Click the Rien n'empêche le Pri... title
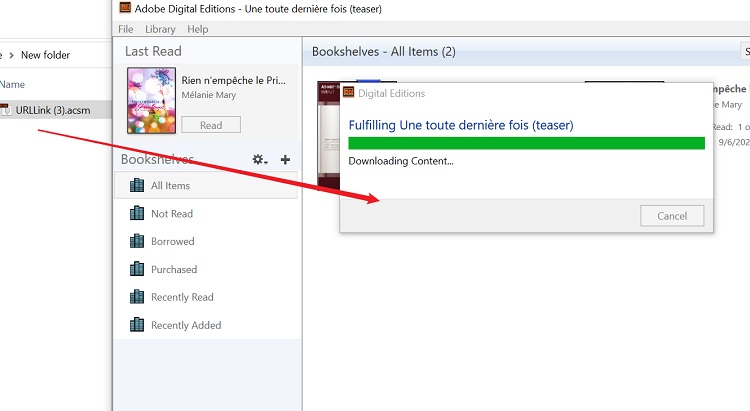The width and height of the screenshot is (750, 411). (x=233, y=80)
